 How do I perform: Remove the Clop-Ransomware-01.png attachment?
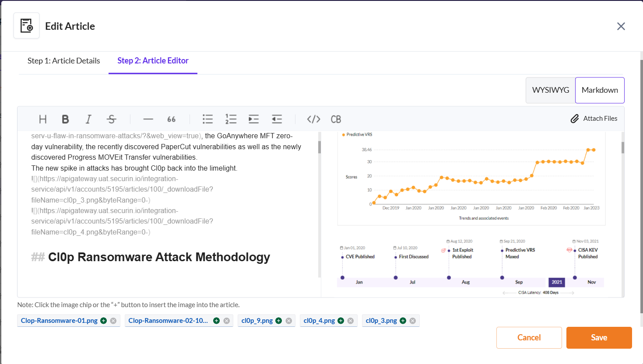tap(113, 321)
